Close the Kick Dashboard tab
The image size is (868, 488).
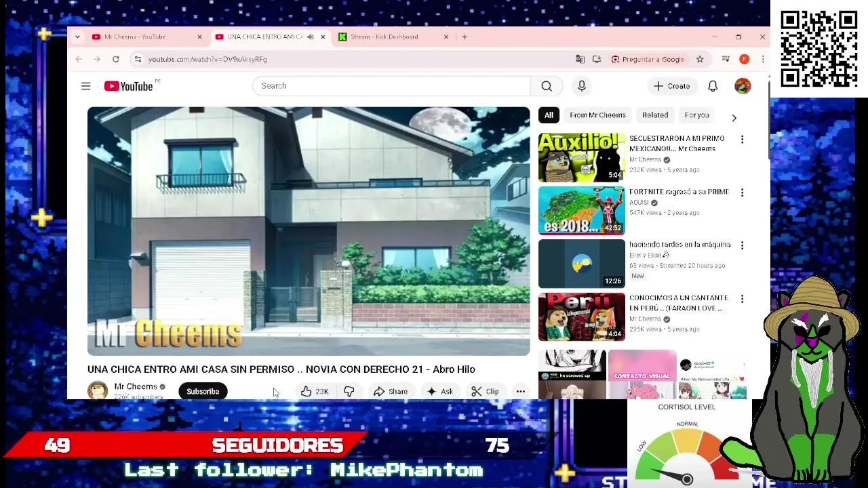[x=446, y=37]
